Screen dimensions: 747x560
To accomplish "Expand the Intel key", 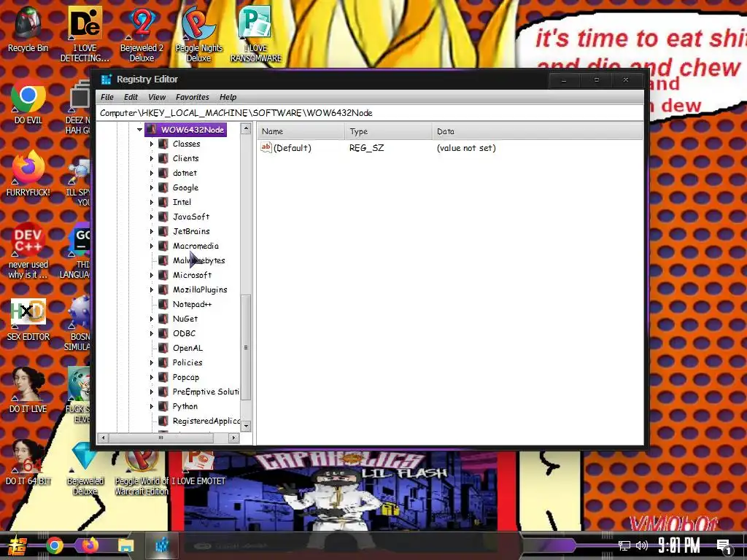I will pos(152,203).
